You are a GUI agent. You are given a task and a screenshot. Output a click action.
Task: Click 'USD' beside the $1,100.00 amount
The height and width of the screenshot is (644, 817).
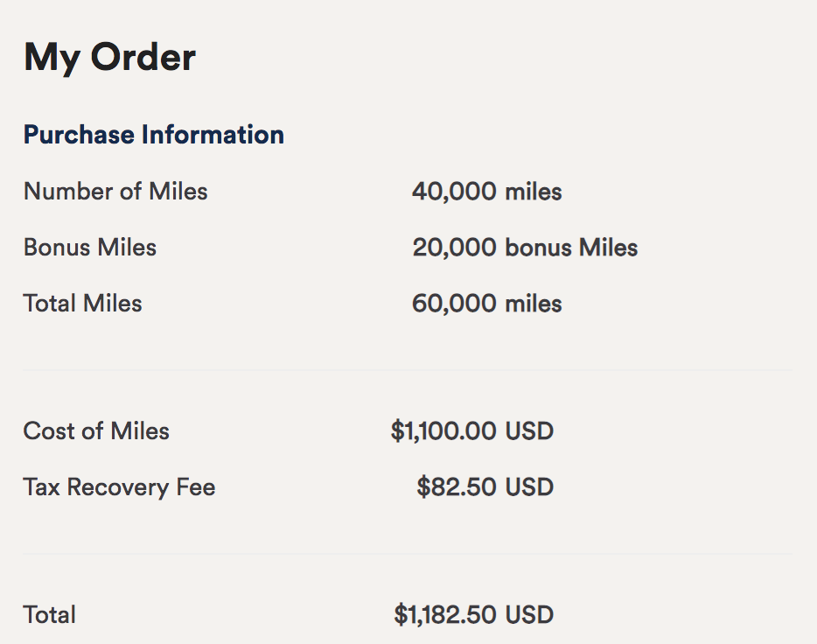tap(529, 430)
